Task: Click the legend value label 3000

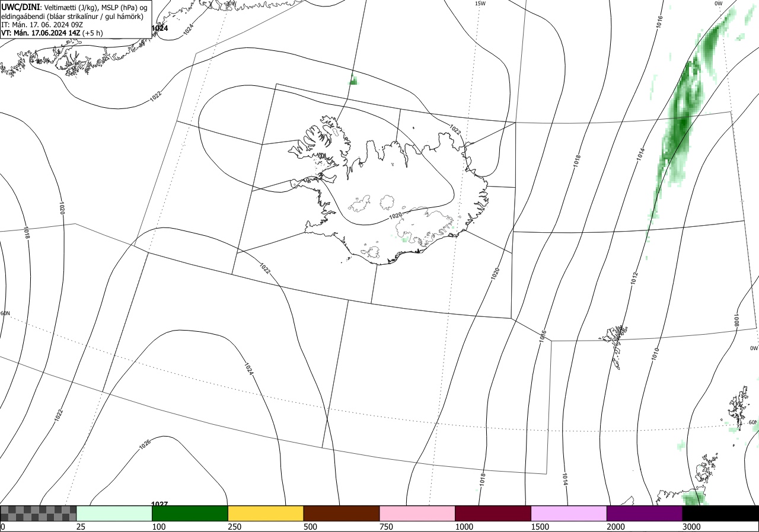Action: [692, 527]
